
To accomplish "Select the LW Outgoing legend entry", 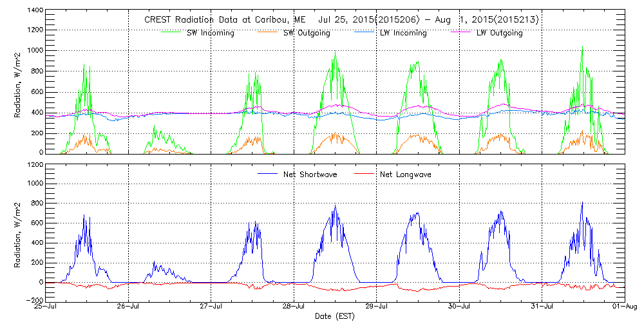I will [499, 33].
